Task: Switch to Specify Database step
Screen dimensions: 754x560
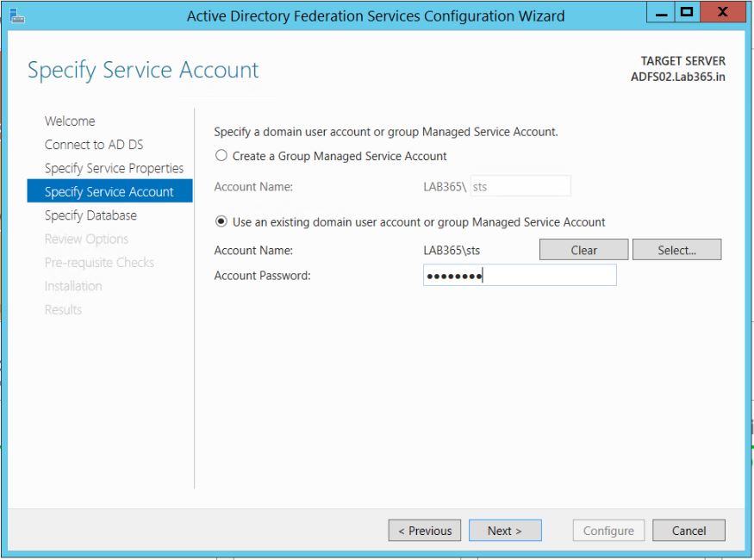Action: click(90, 215)
